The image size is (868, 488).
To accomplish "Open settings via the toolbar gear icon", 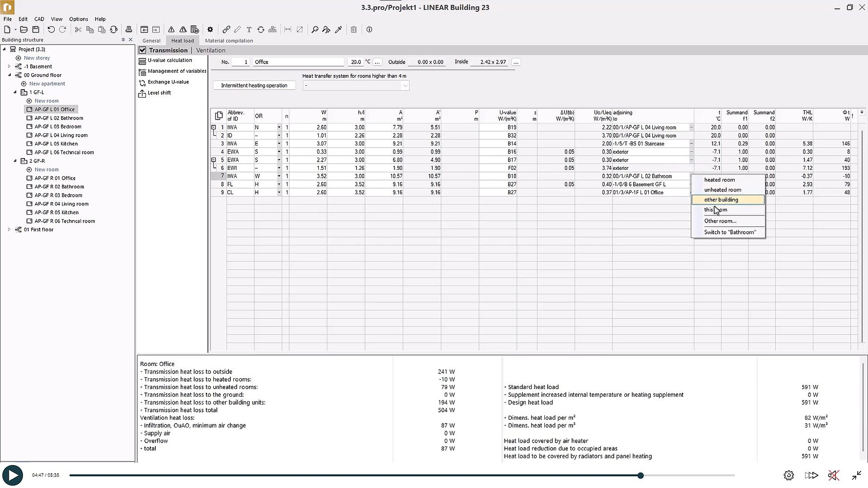I will tap(210, 30).
